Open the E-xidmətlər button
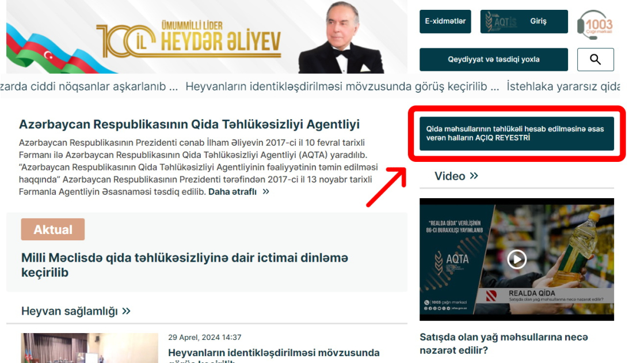Screen dimensions: 644x363 445,21
